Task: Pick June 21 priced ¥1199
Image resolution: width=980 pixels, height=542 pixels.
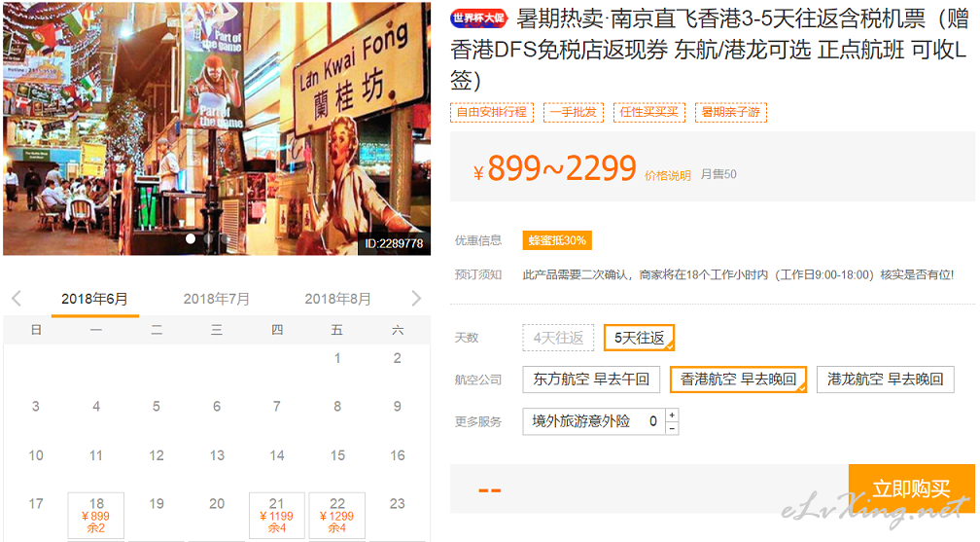Action: pyautogui.click(x=277, y=515)
